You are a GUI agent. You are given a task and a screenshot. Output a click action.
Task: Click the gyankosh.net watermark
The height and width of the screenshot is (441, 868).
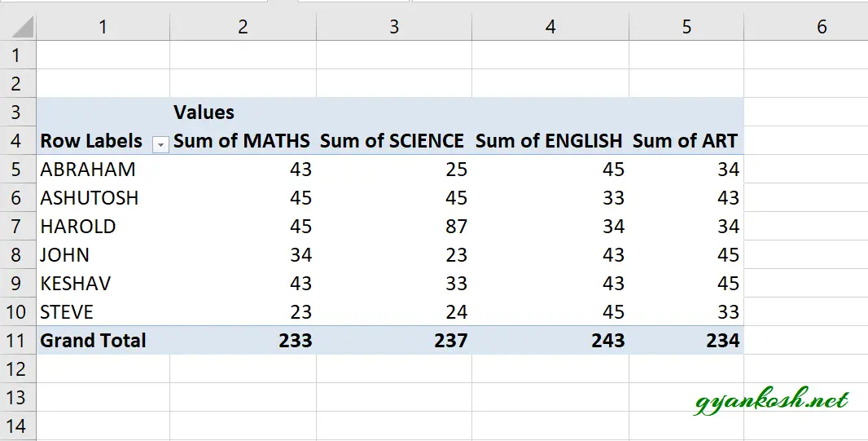coord(770,400)
